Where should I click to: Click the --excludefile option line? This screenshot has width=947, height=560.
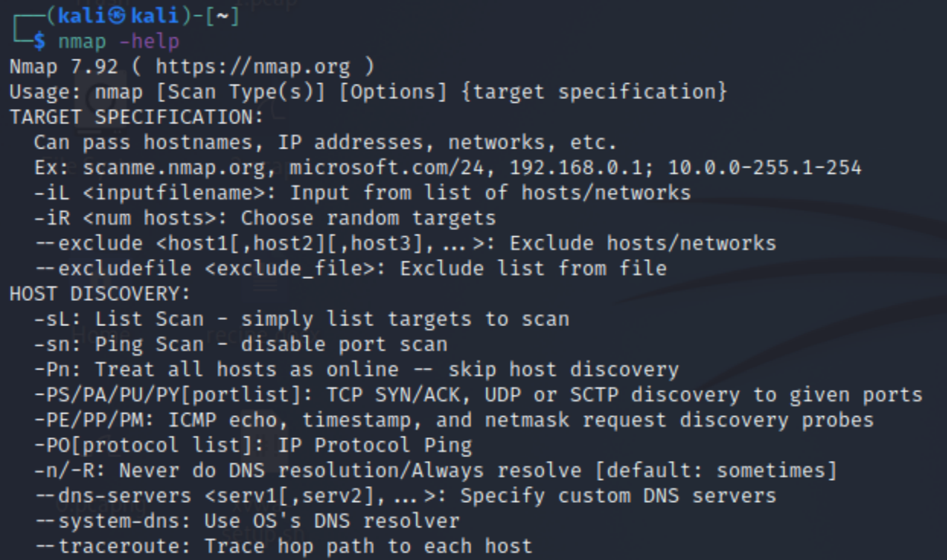350,268
